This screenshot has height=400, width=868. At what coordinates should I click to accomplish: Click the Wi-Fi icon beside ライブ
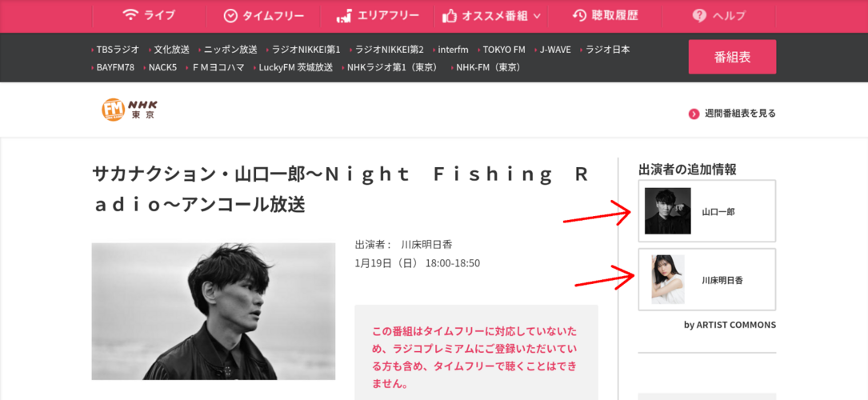pos(130,15)
